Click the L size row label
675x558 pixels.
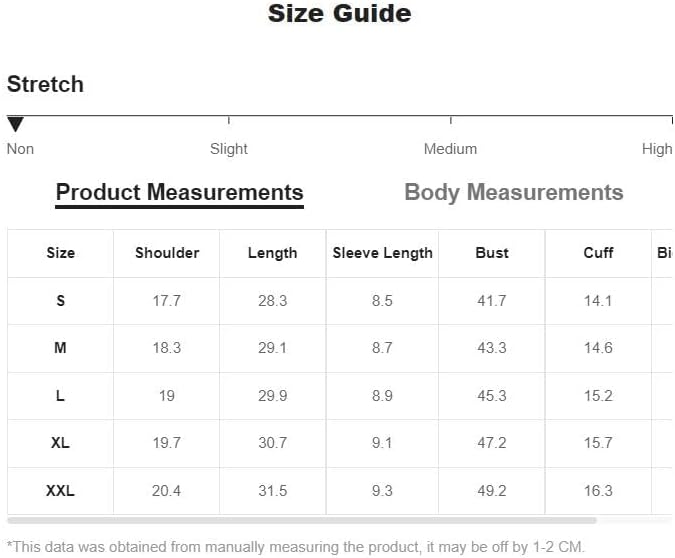pyautogui.click(x=60, y=395)
